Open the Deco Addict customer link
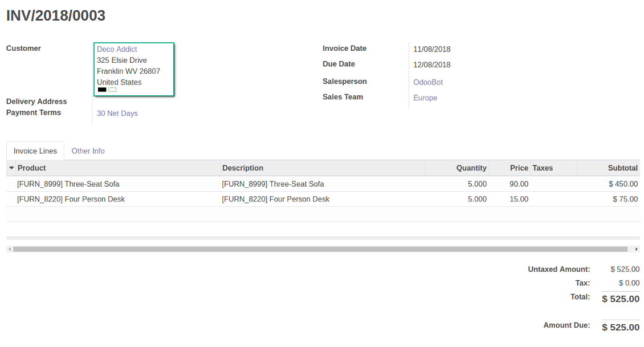 point(117,49)
